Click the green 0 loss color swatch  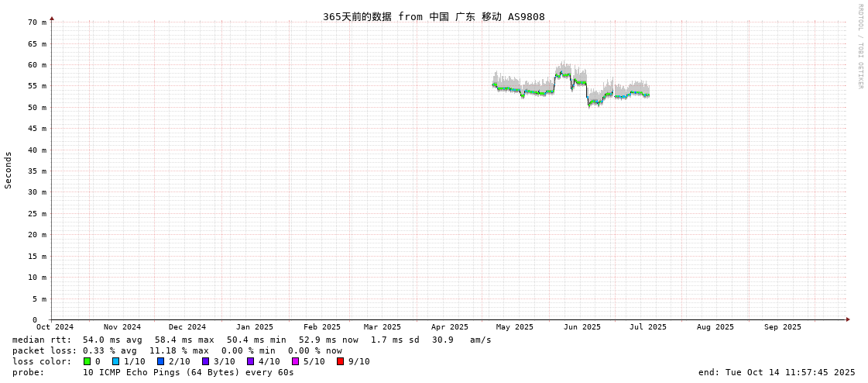(x=87, y=361)
